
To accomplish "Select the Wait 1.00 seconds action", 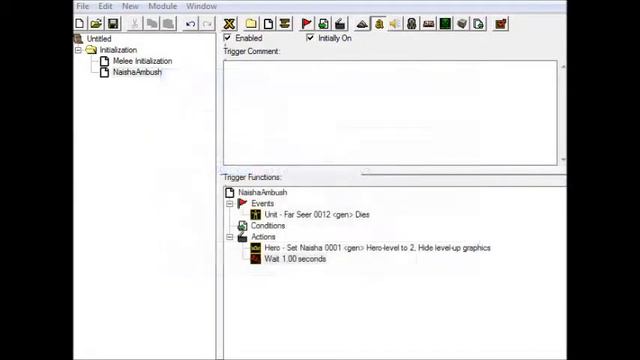I will (295, 259).
